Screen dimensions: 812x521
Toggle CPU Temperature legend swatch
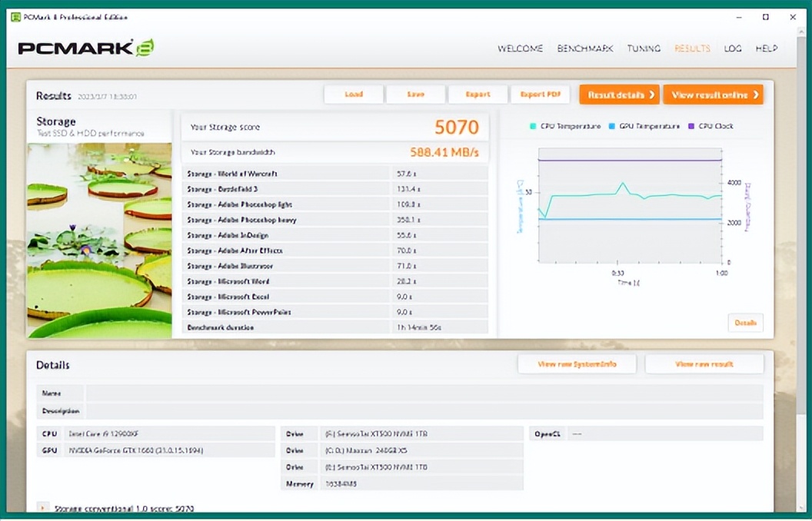click(x=533, y=126)
